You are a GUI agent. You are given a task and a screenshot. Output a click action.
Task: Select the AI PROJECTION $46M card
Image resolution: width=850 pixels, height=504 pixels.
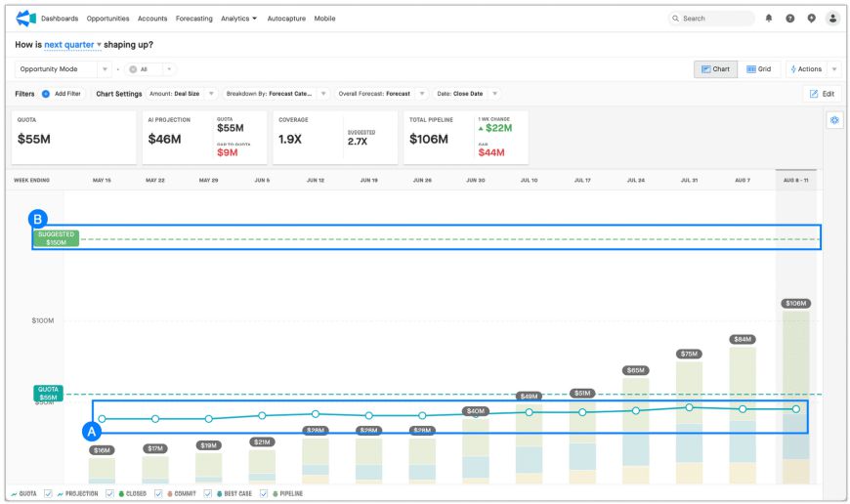(204, 138)
